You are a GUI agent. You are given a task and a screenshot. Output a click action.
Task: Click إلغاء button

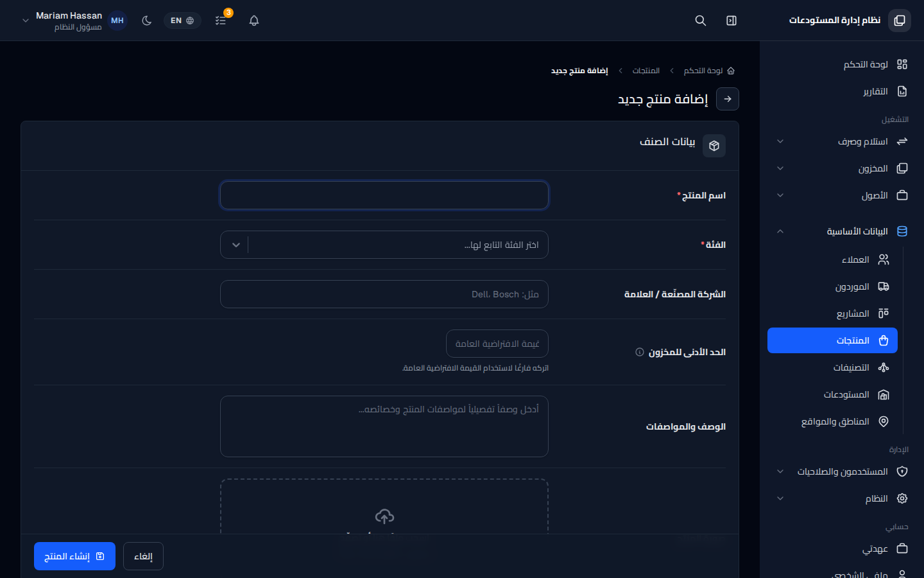143,556
